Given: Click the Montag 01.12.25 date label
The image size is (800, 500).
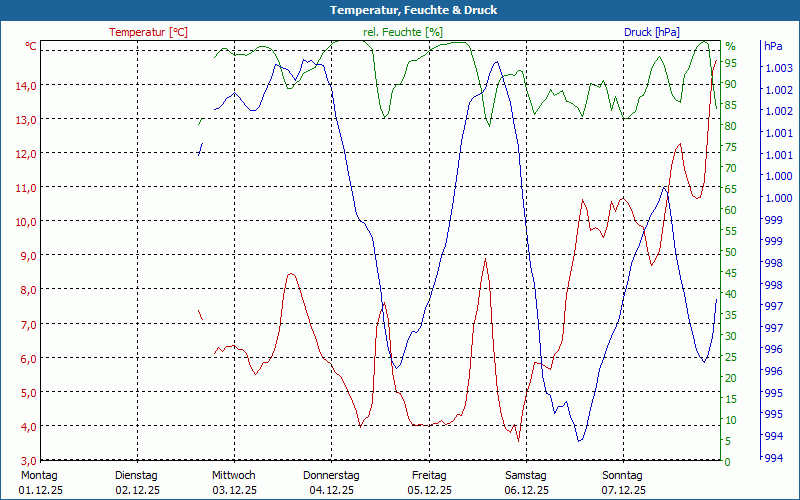Looking at the screenshot, I should pyautogui.click(x=39, y=482).
